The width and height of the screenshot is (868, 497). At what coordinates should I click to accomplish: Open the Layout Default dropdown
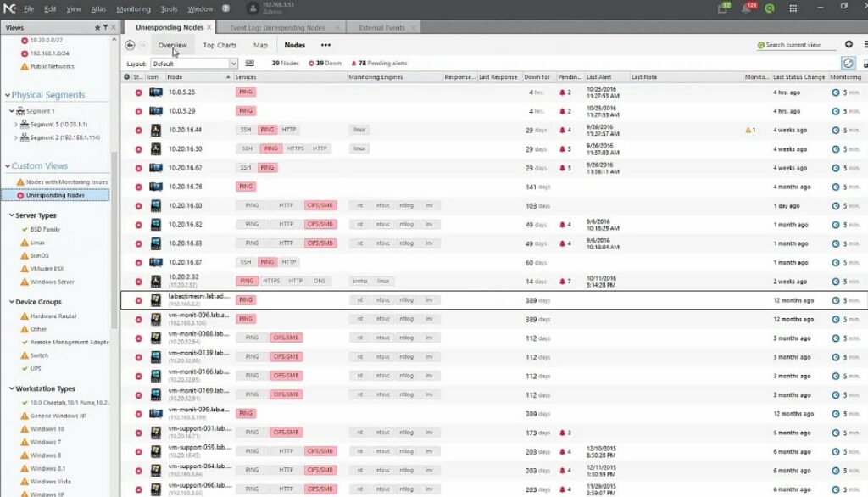tap(194, 64)
